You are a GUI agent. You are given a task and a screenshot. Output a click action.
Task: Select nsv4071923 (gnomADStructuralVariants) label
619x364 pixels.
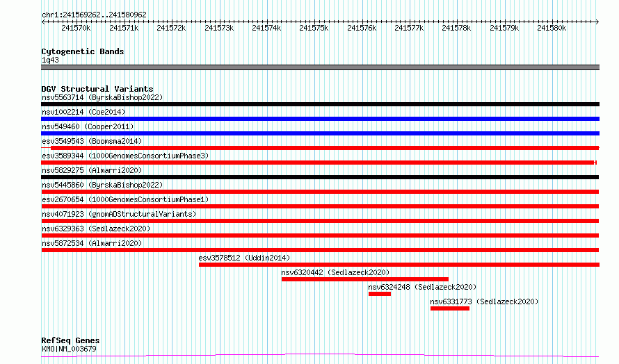coord(119,214)
